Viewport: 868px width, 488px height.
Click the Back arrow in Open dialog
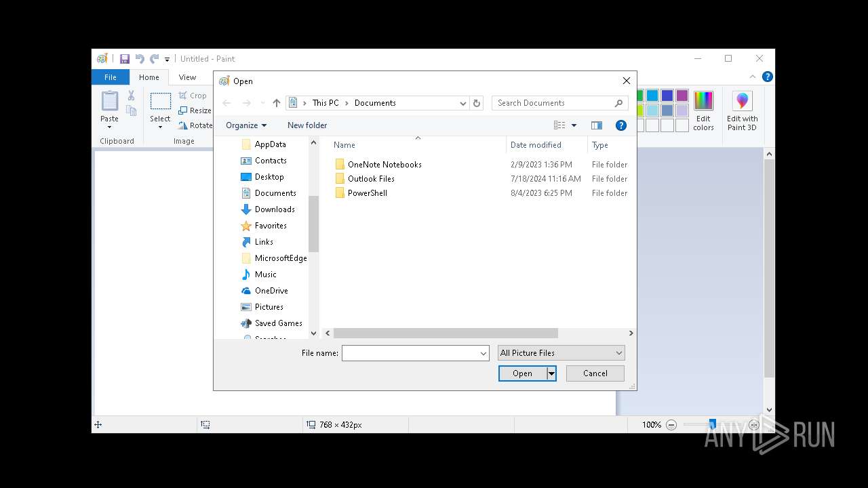[x=226, y=103]
